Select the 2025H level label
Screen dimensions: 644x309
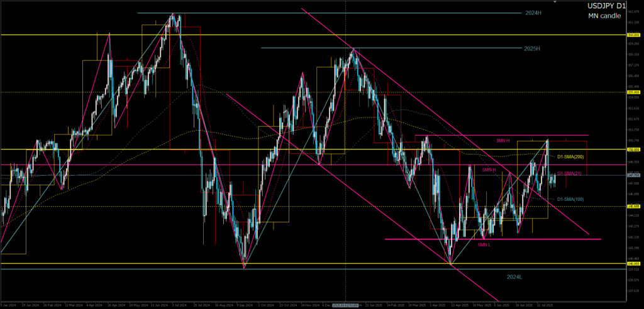coord(532,48)
